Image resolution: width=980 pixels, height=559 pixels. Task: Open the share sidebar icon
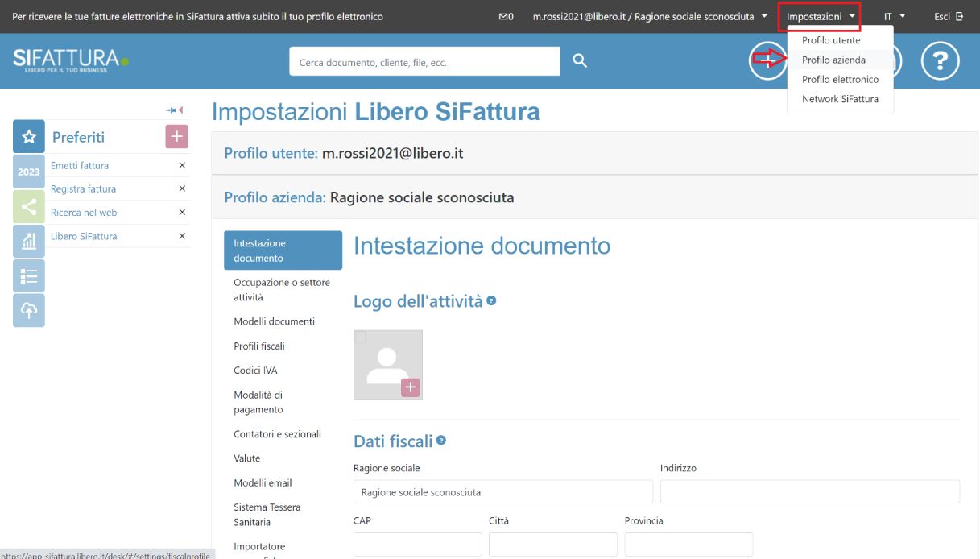[x=29, y=206]
